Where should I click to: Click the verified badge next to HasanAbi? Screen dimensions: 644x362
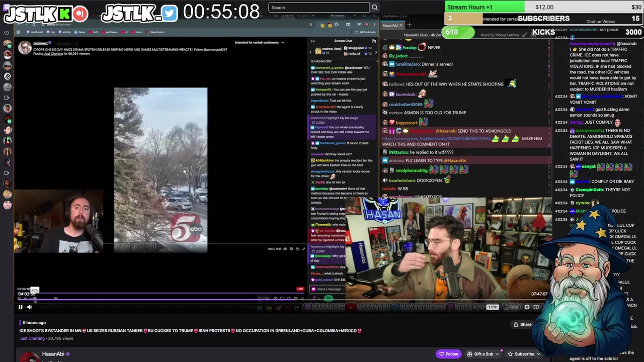point(68,354)
